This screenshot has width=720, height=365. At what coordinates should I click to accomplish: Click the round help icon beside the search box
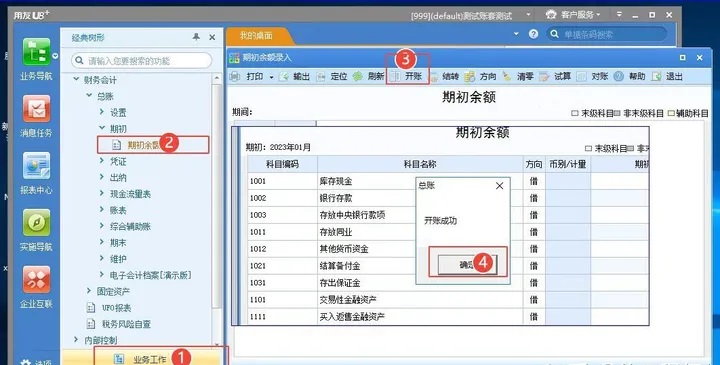click(533, 34)
